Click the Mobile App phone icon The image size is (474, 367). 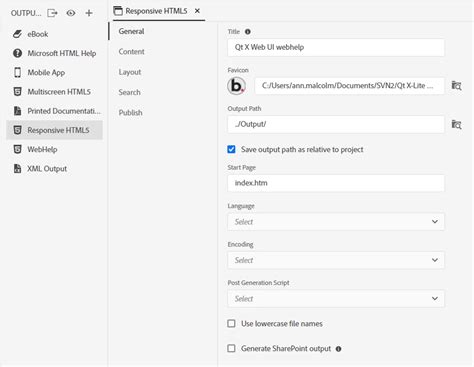coord(17,72)
